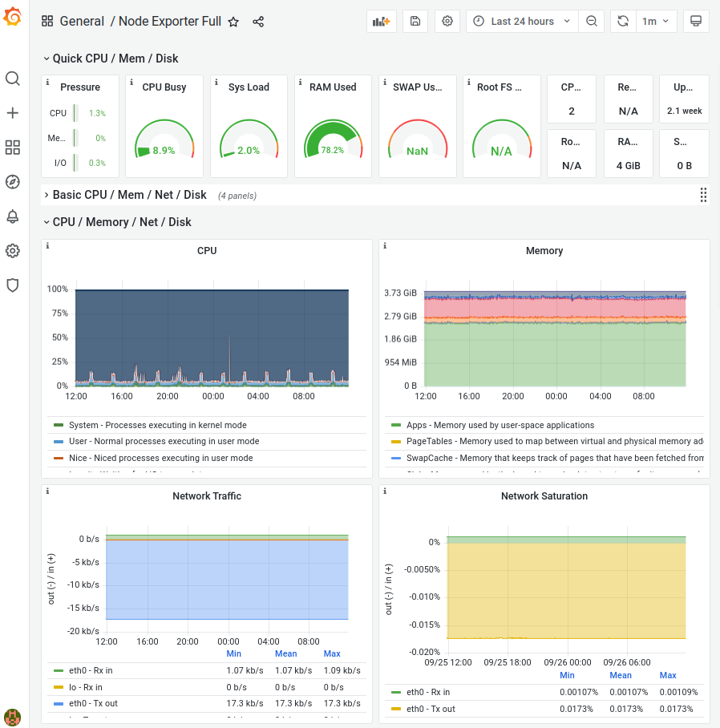The height and width of the screenshot is (728, 720).
Task: Click the Create plus icon in sidebar
Action: [x=13, y=113]
